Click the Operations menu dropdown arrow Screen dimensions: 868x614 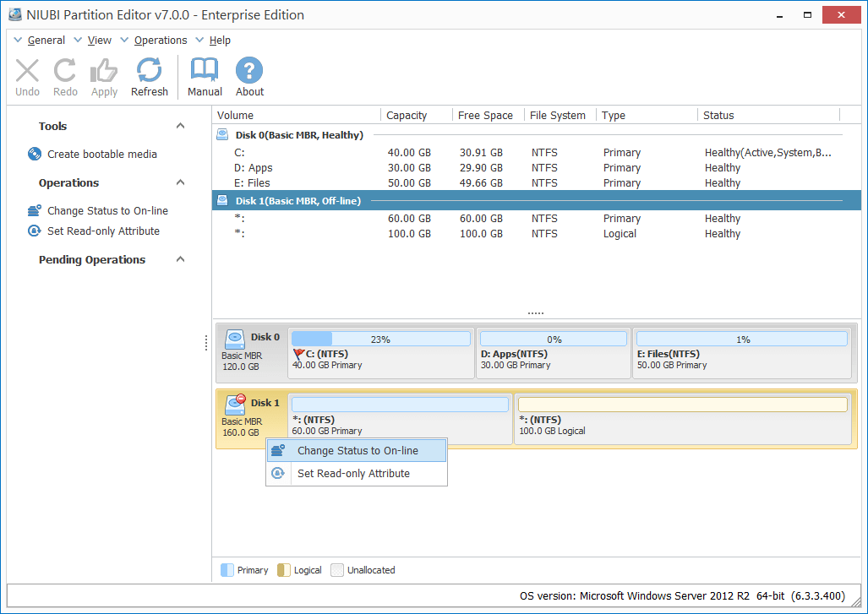[x=124, y=40]
